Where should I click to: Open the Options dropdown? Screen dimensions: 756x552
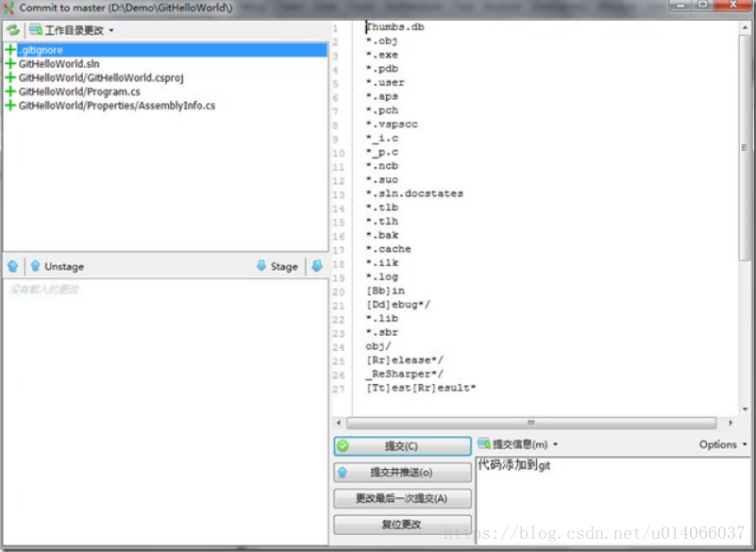pyautogui.click(x=722, y=444)
